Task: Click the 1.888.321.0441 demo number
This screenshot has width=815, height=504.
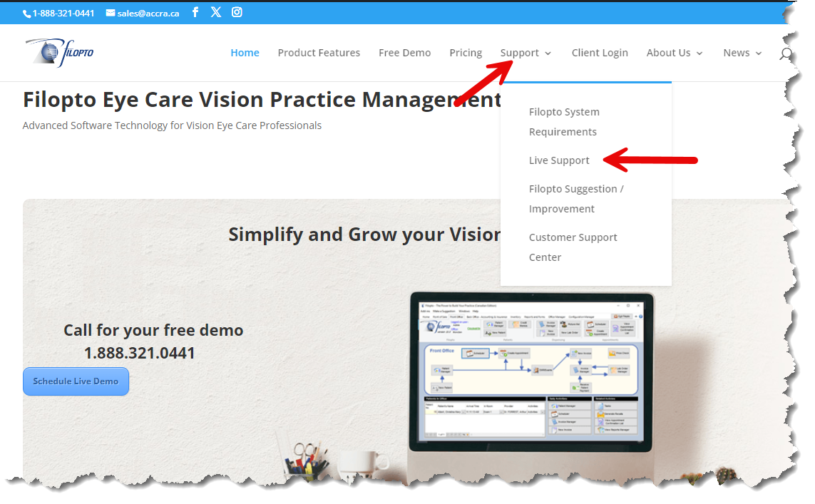Action: coord(139,353)
